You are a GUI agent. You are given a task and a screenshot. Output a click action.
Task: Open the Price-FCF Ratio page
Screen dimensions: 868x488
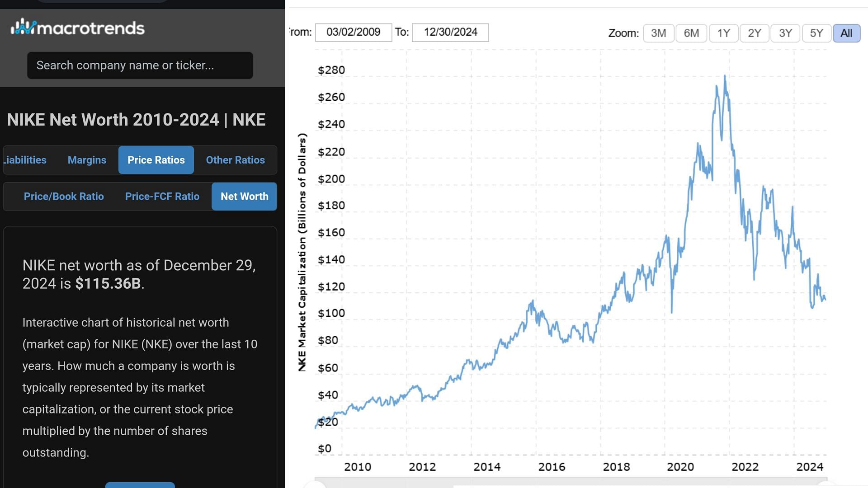(x=162, y=197)
